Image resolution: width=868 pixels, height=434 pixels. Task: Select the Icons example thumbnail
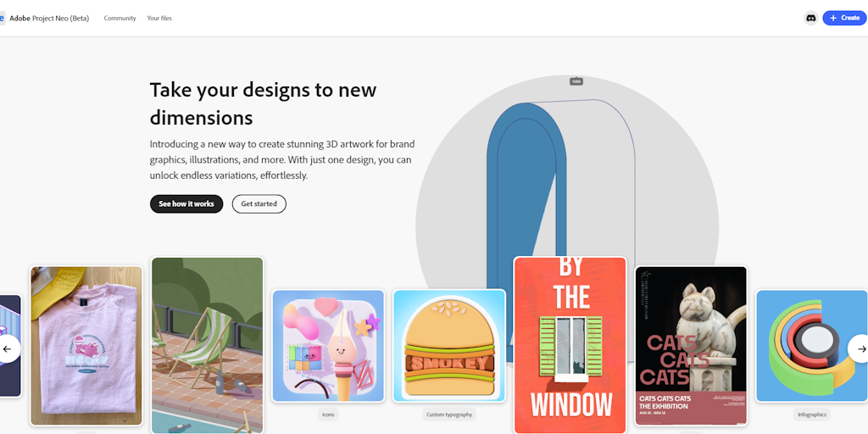click(x=328, y=346)
